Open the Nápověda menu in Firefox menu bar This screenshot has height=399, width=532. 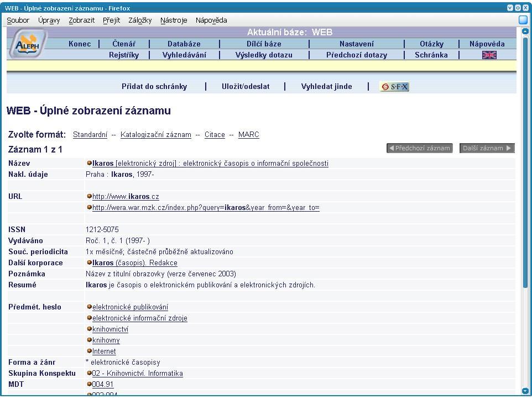click(x=211, y=20)
